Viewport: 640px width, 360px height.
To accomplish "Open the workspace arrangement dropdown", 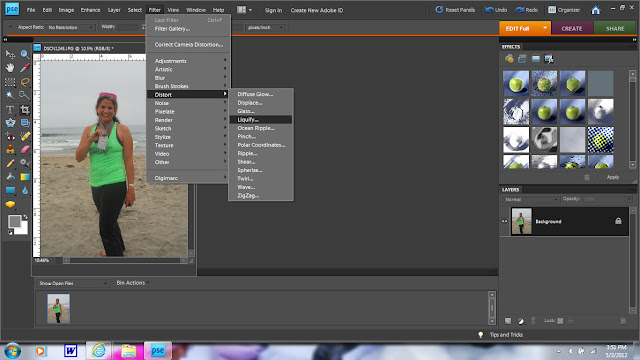I will 244,10.
